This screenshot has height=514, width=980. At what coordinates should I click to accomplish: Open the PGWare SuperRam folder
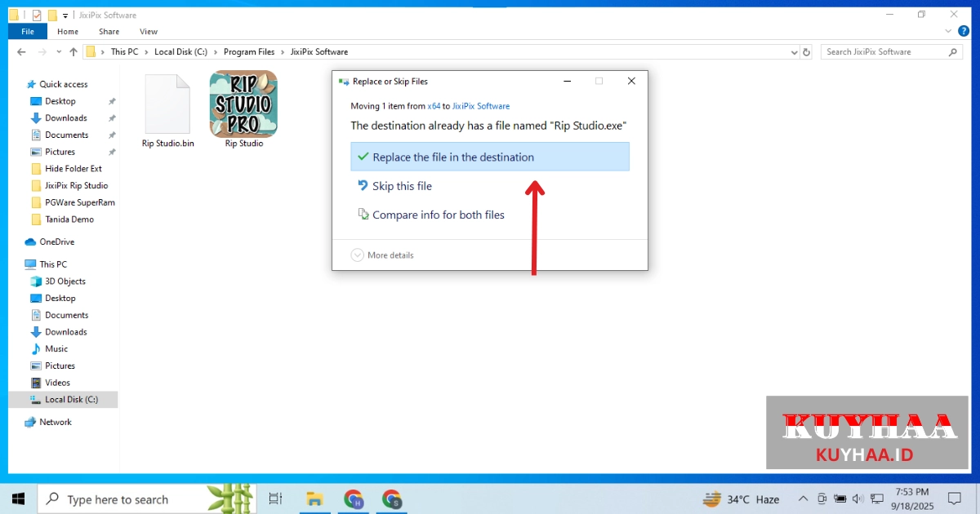point(80,202)
